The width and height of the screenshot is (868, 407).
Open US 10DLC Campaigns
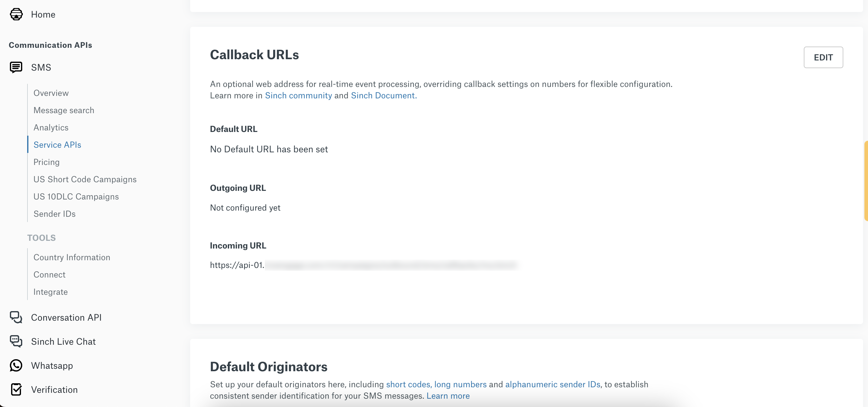(x=76, y=197)
